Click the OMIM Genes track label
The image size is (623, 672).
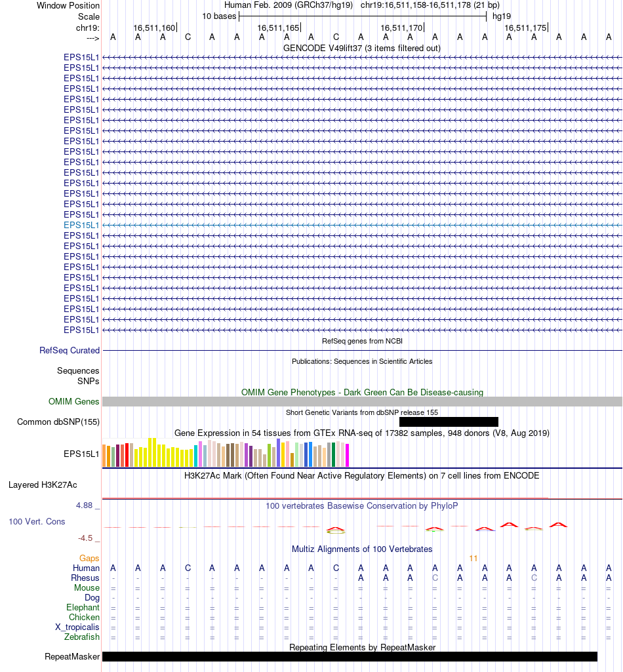tap(73, 402)
